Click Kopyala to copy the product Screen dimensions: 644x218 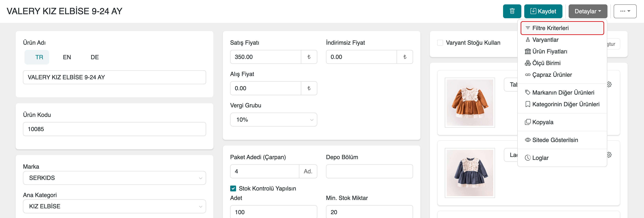543,122
